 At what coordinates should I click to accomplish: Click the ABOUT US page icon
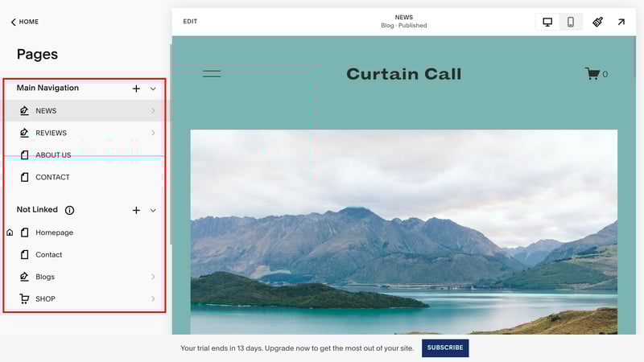(x=25, y=155)
